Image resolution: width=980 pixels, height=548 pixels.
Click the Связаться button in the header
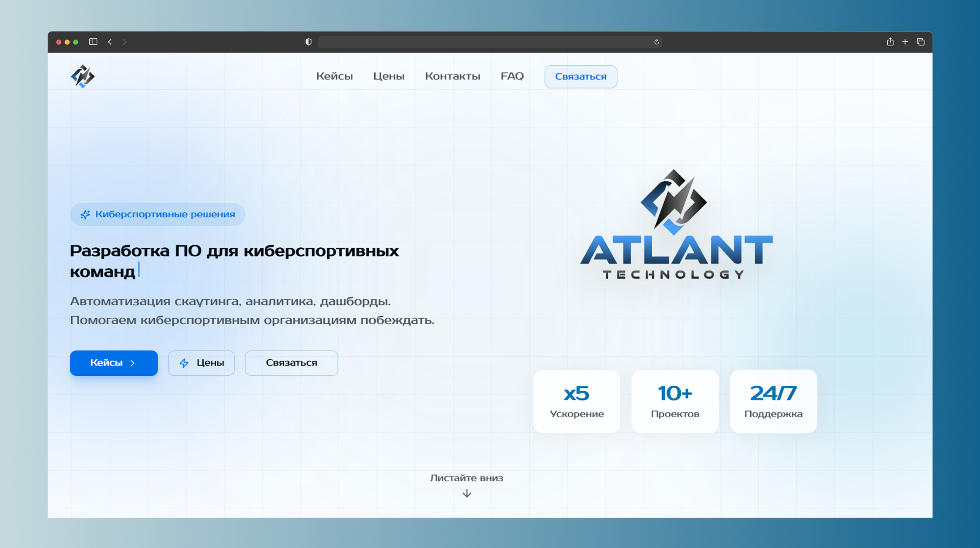[x=580, y=77]
